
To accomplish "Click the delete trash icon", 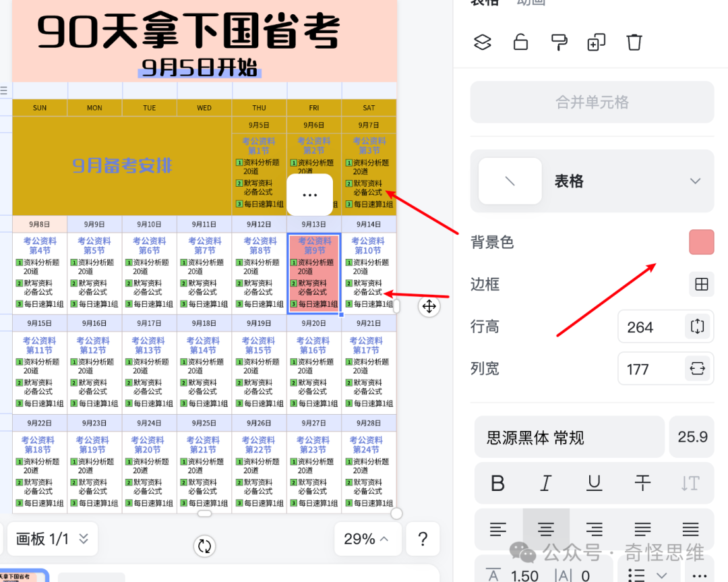I will coord(634,42).
